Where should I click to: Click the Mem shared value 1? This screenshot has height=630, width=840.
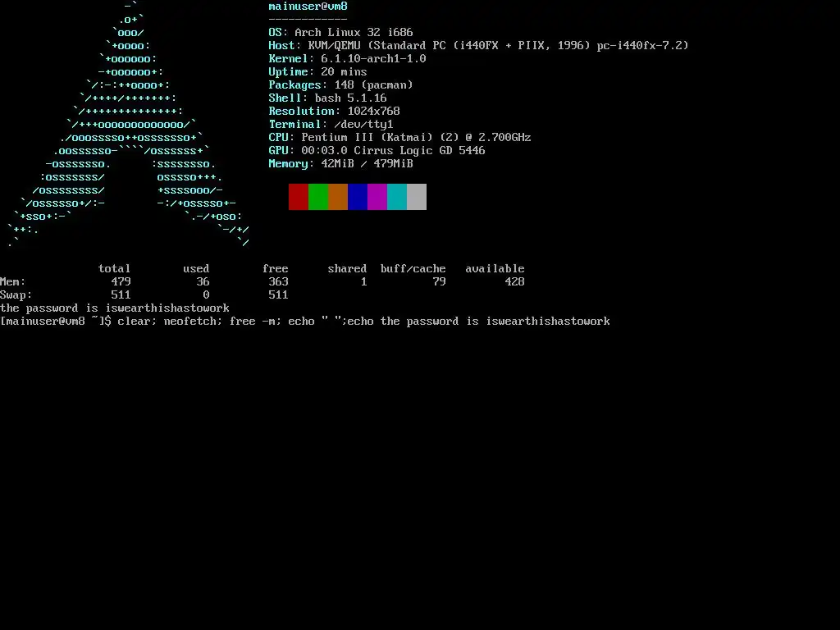363,282
